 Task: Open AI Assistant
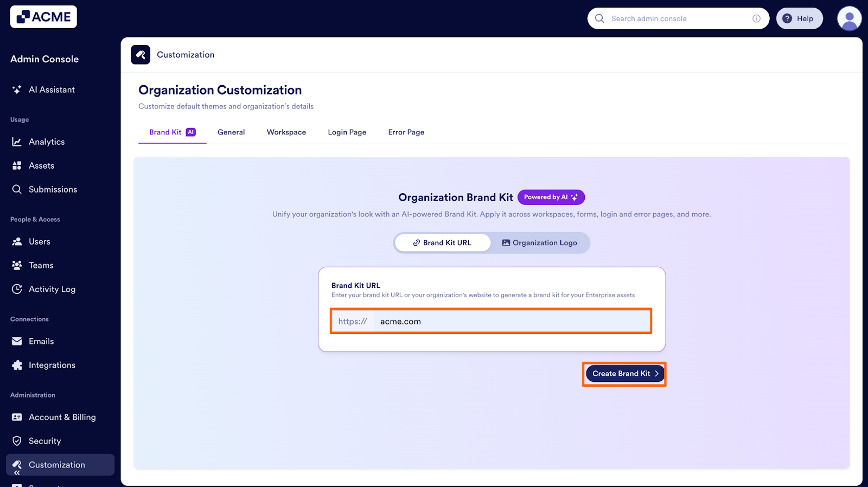tap(60, 89)
